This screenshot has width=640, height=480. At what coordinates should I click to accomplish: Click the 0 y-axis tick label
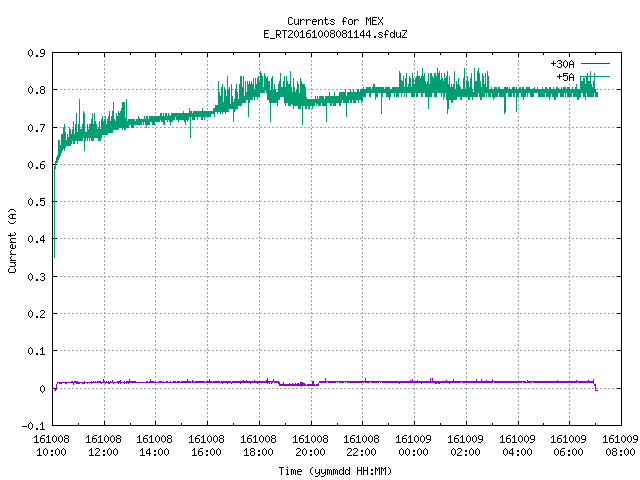[42, 389]
